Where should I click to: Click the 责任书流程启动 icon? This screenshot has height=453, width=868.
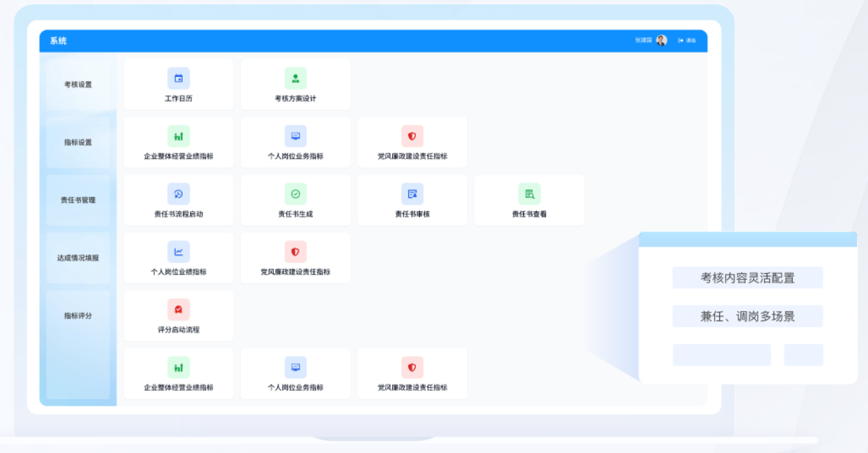178,194
